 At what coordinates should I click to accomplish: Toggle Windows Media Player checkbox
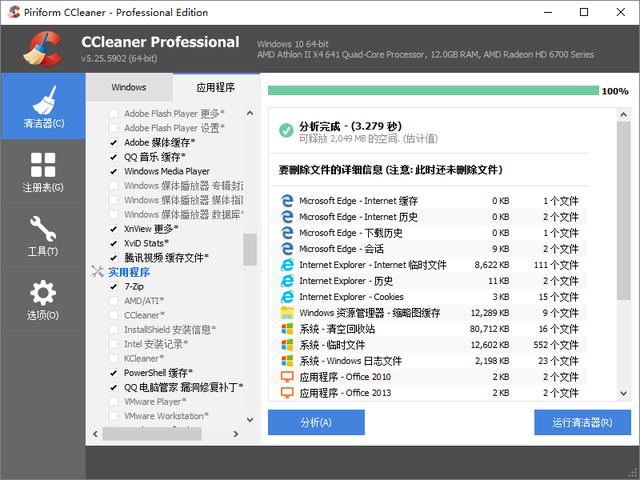click(x=113, y=171)
